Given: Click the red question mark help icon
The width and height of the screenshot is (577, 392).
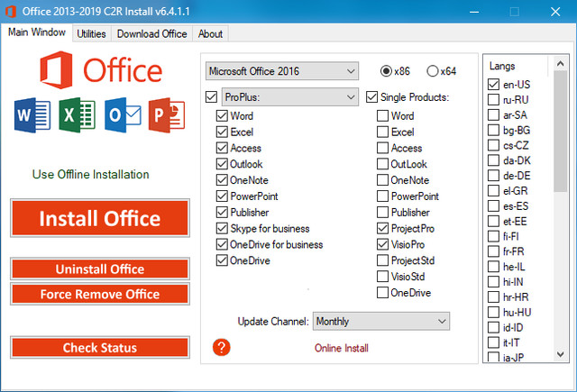Looking at the screenshot, I should pyautogui.click(x=222, y=348).
